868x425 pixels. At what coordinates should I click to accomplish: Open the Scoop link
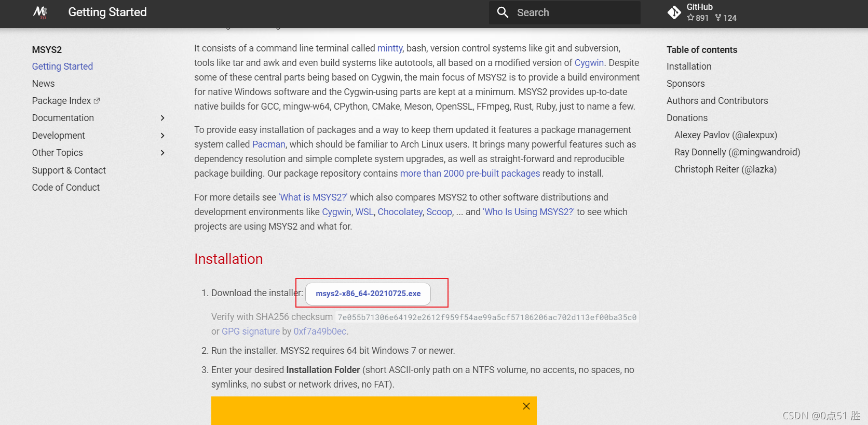point(439,212)
